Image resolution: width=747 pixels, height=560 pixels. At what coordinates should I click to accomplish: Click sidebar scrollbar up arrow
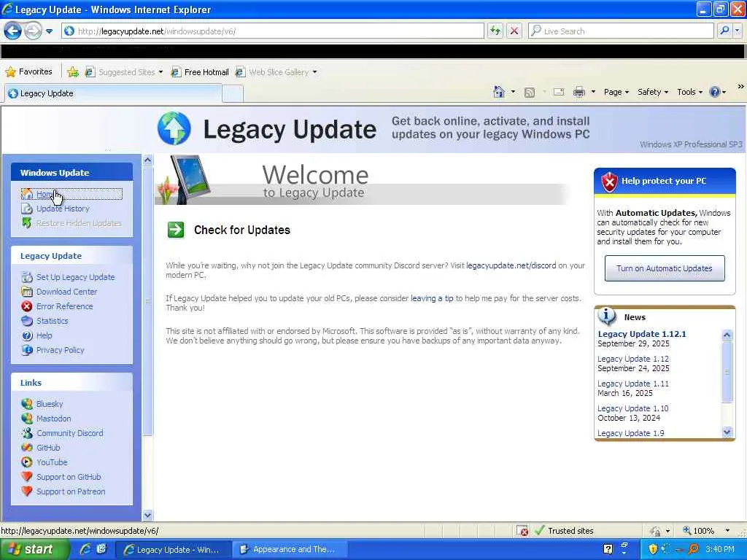tap(147, 160)
